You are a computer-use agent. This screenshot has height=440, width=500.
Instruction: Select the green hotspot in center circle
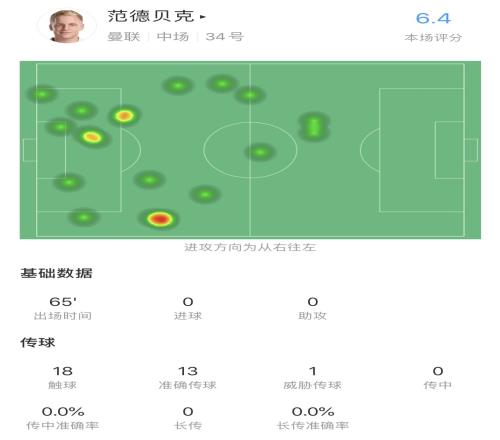point(260,152)
